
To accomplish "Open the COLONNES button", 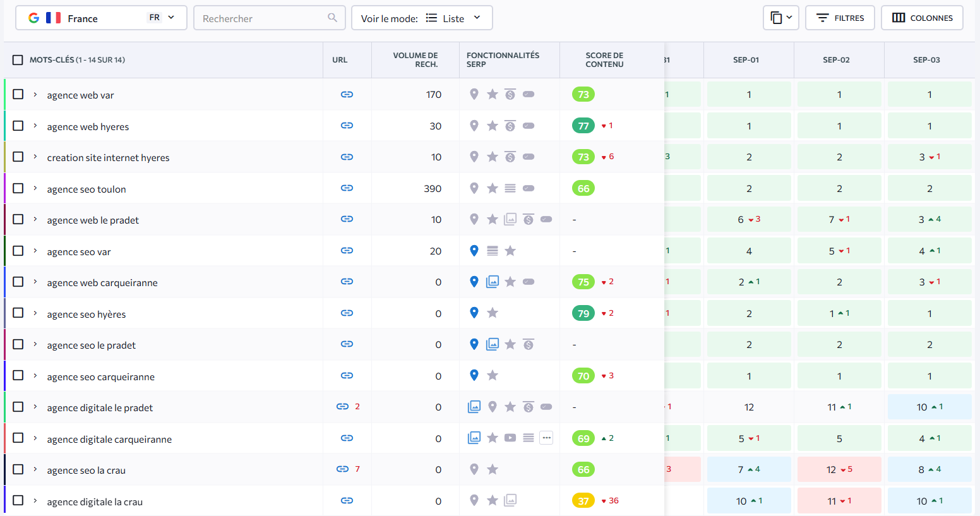I will (x=922, y=18).
